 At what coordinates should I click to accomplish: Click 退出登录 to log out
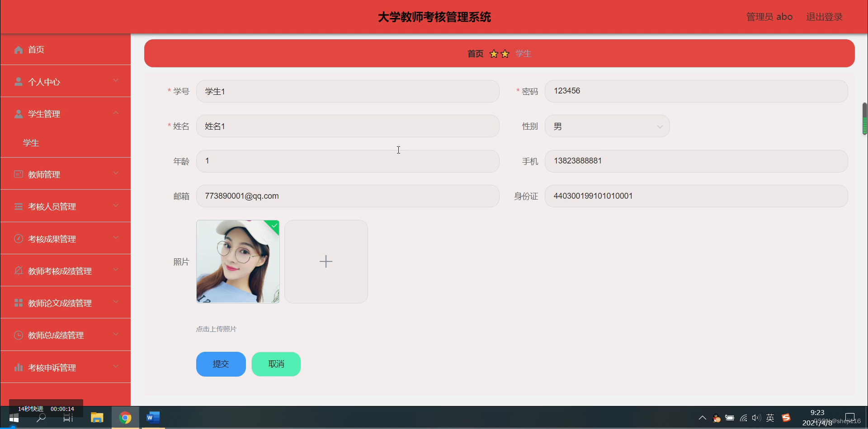coord(824,16)
